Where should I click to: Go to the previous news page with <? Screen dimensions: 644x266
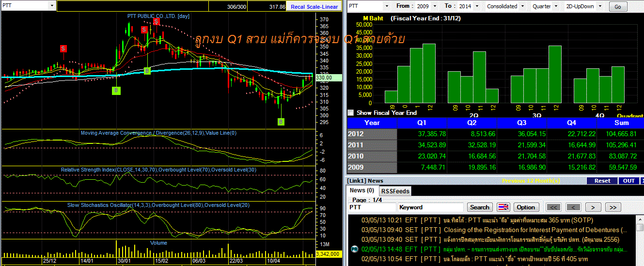tap(574, 207)
